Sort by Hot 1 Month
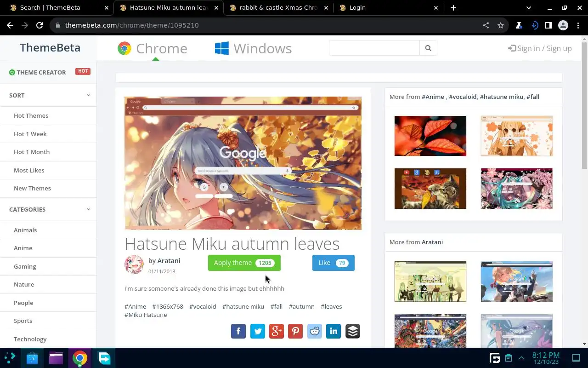This screenshot has width=588, height=368. coord(32,152)
